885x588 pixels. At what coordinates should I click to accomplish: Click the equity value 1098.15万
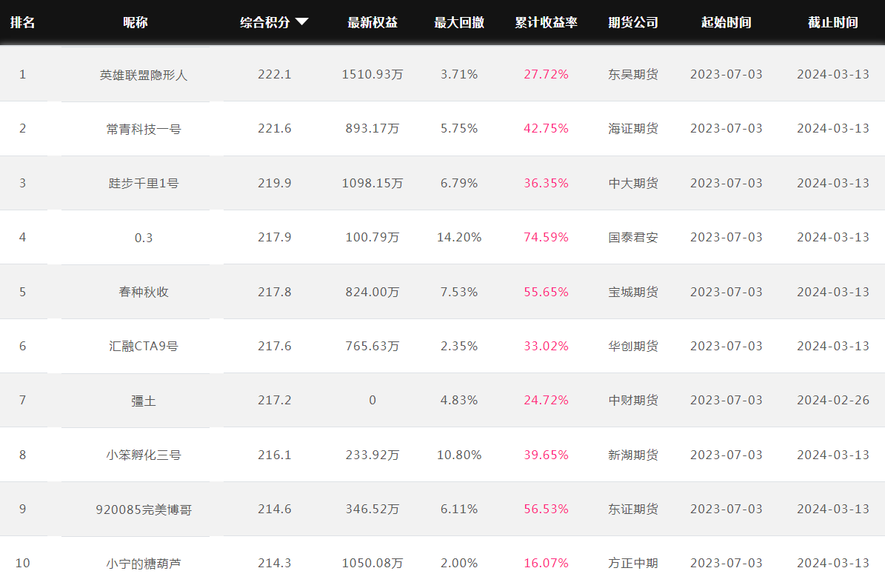pyautogui.click(x=373, y=184)
